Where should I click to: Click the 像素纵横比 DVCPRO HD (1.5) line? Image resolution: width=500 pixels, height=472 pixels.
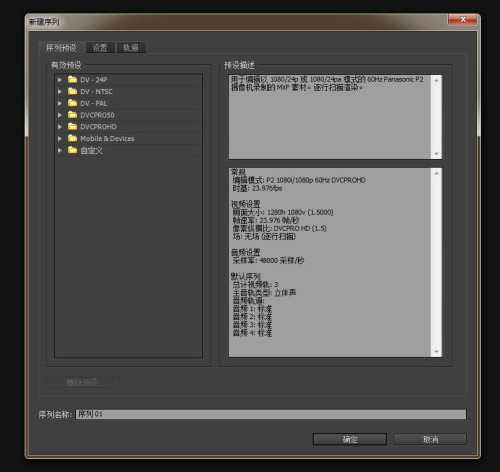(x=280, y=229)
